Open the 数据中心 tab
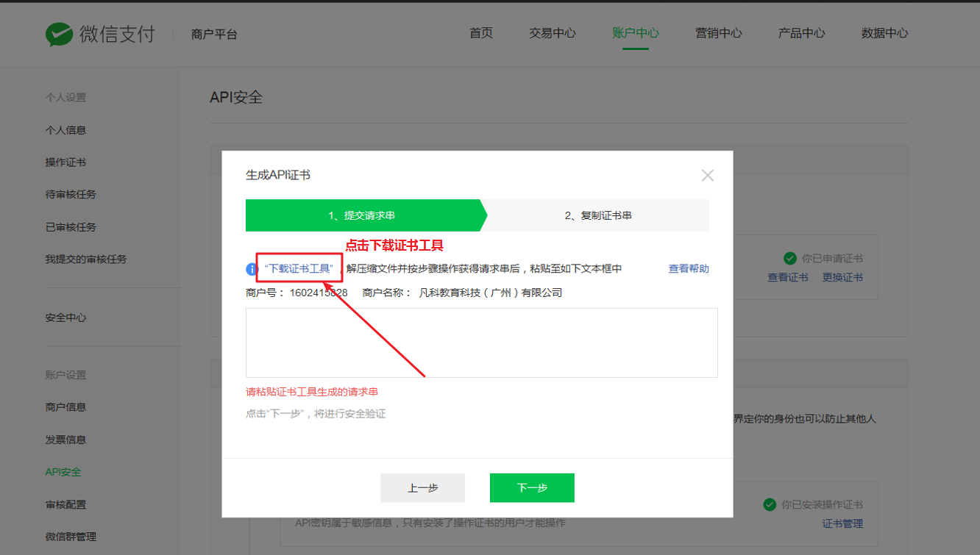Viewport: 980px width, 555px height. (x=885, y=33)
